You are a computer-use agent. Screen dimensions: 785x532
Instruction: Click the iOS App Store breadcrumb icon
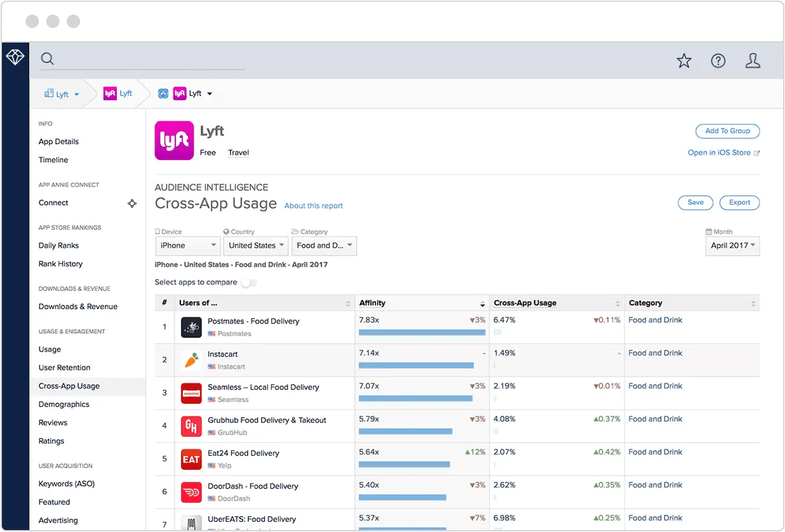[163, 93]
